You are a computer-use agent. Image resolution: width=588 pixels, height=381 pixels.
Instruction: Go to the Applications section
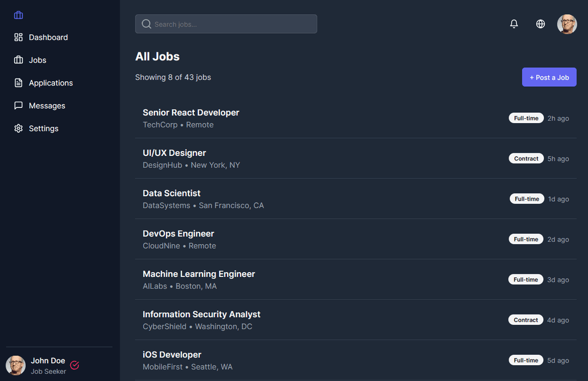tap(51, 82)
